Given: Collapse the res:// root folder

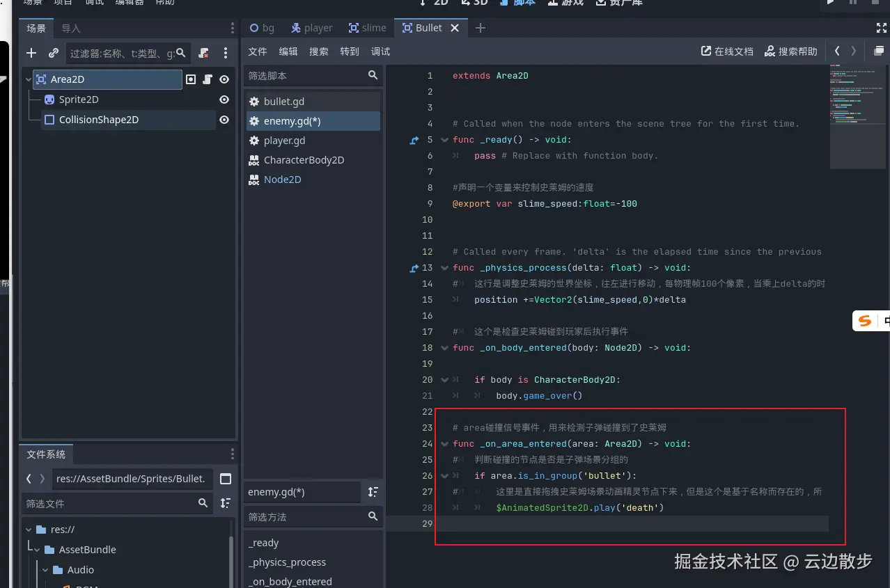Looking at the screenshot, I should [29, 530].
